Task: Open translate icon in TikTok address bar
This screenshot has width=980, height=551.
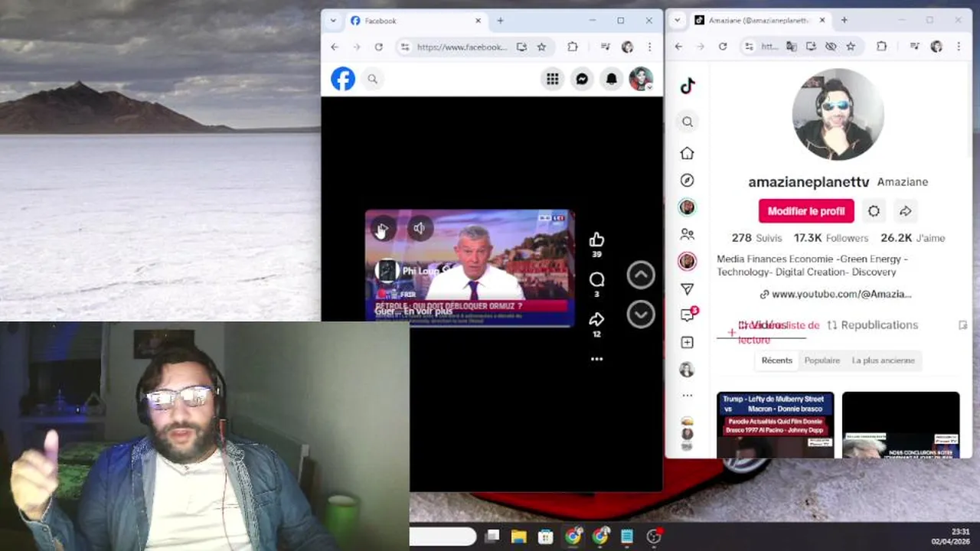Action: (792, 47)
